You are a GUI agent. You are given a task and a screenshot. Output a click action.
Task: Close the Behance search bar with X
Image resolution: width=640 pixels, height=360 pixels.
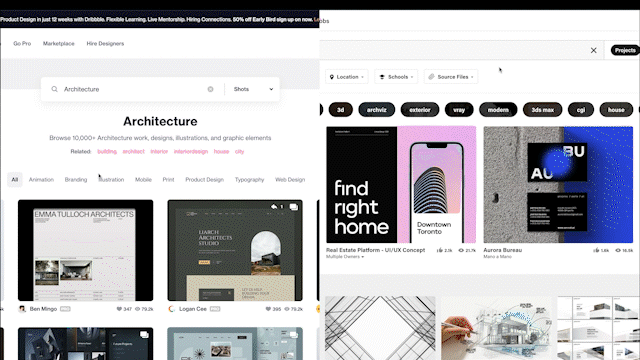pyautogui.click(x=593, y=50)
